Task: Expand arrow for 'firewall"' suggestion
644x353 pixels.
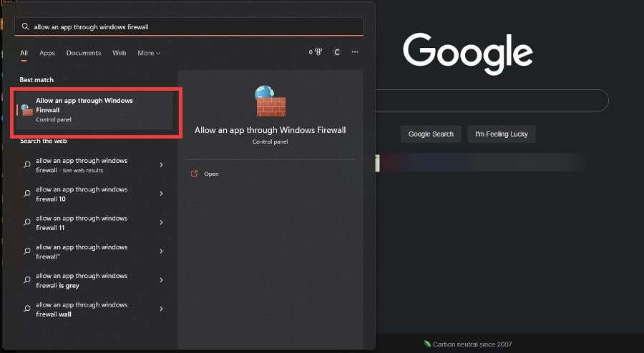Action: point(162,251)
